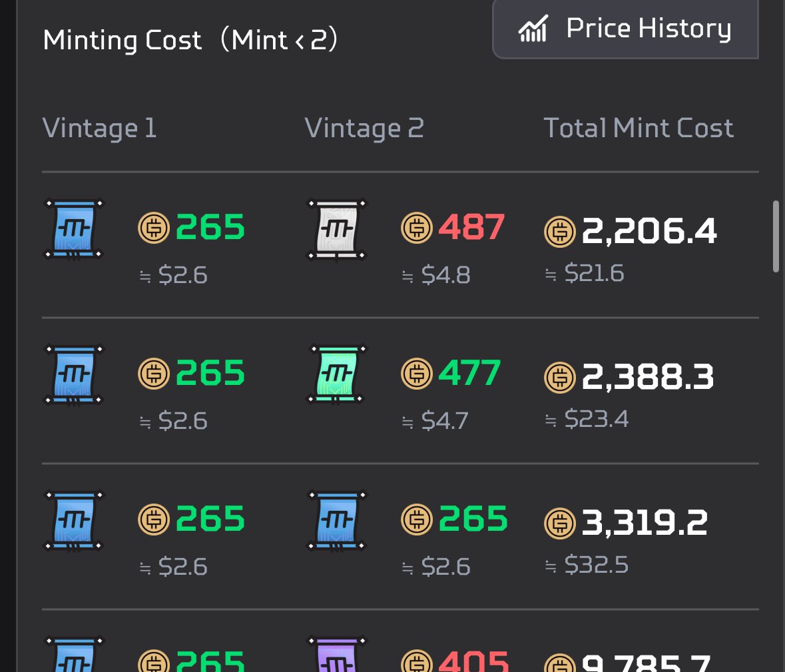Click the $4.7 dollar estimate
Image resolution: width=785 pixels, height=672 pixels.
coord(445,421)
